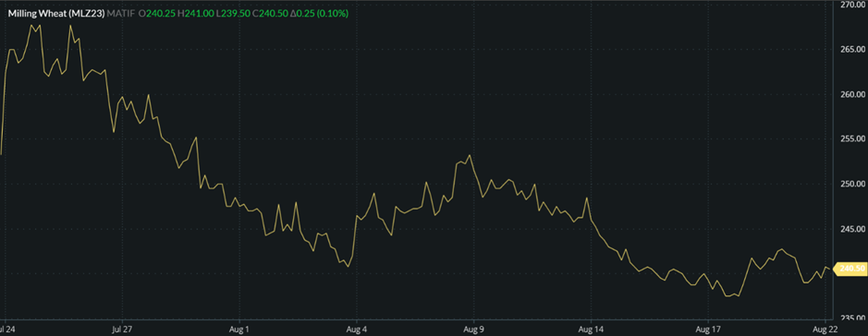Viewport: 868px width, 336px height.
Task: Click the Aug 17 date label
Action: (x=709, y=330)
